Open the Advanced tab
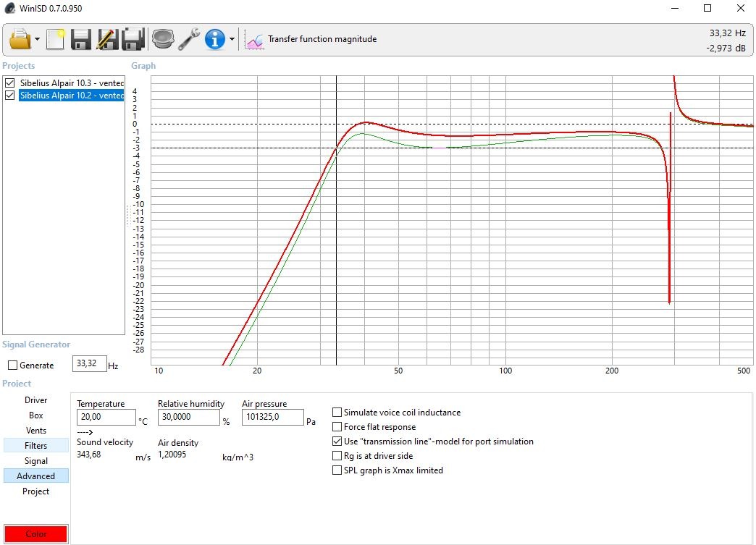Viewport: 756px width, 545px height. [35, 476]
